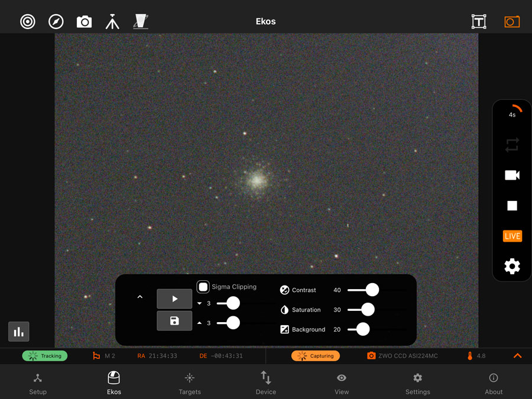Click the orange camera preview icon

[512, 22]
